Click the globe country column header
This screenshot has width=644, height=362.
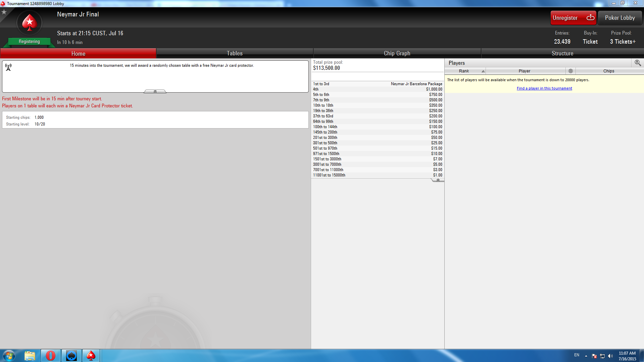(571, 71)
